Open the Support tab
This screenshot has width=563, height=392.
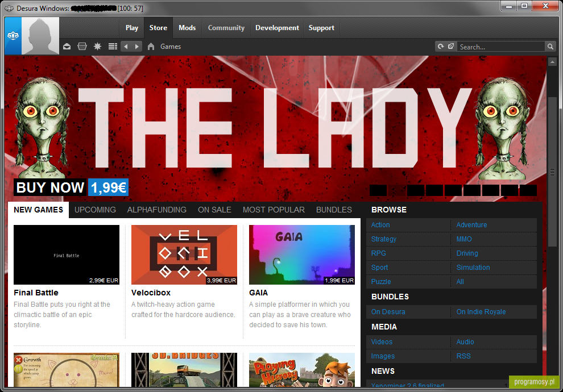click(x=321, y=28)
